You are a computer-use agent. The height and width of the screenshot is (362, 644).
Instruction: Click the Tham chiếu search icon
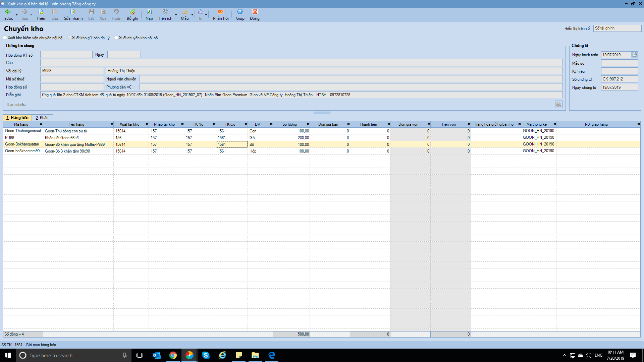click(558, 105)
